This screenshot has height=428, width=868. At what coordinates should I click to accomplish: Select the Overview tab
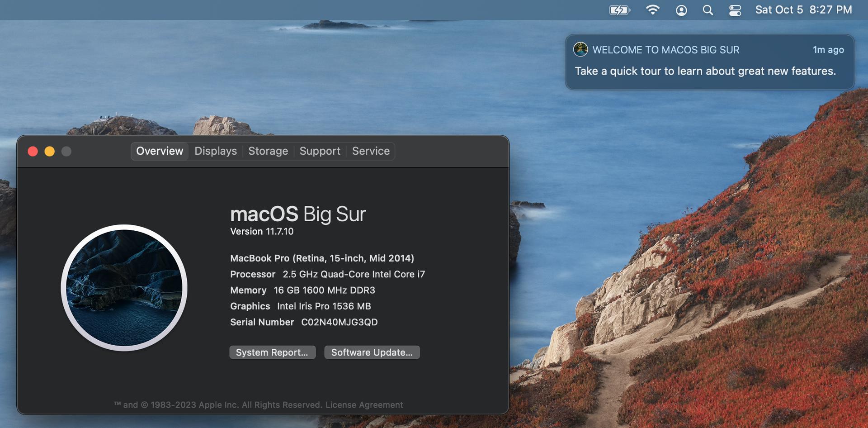(x=160, y=151)
